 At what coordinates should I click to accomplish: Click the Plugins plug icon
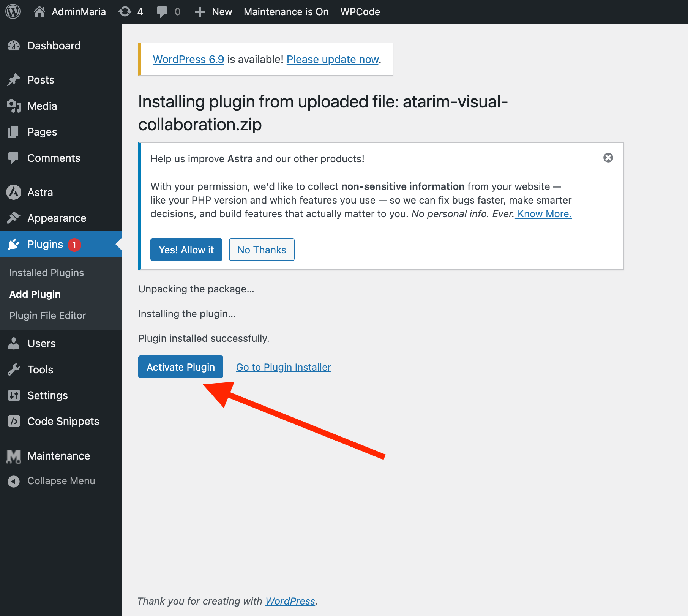tap(14, 244)
